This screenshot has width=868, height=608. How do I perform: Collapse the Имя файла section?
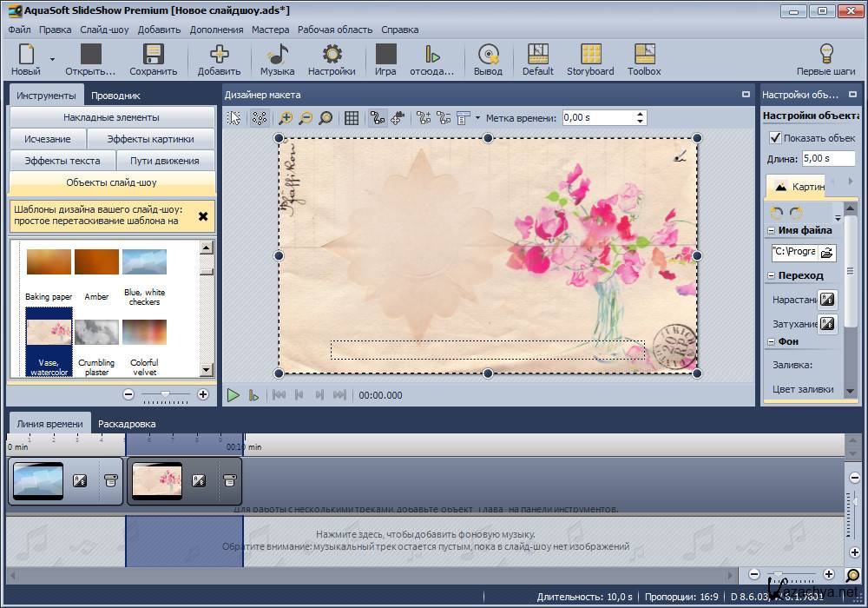point(771,231)
